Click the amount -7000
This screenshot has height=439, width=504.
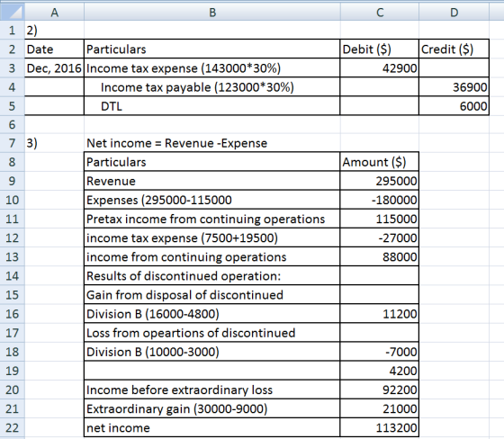380,352
